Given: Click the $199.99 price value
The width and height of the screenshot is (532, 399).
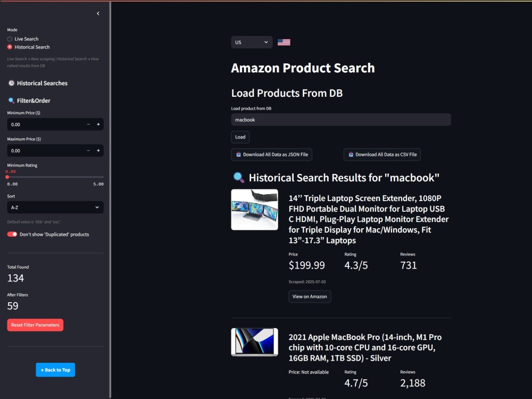Looking at the screenshot, I should click(x=307, y=265).
